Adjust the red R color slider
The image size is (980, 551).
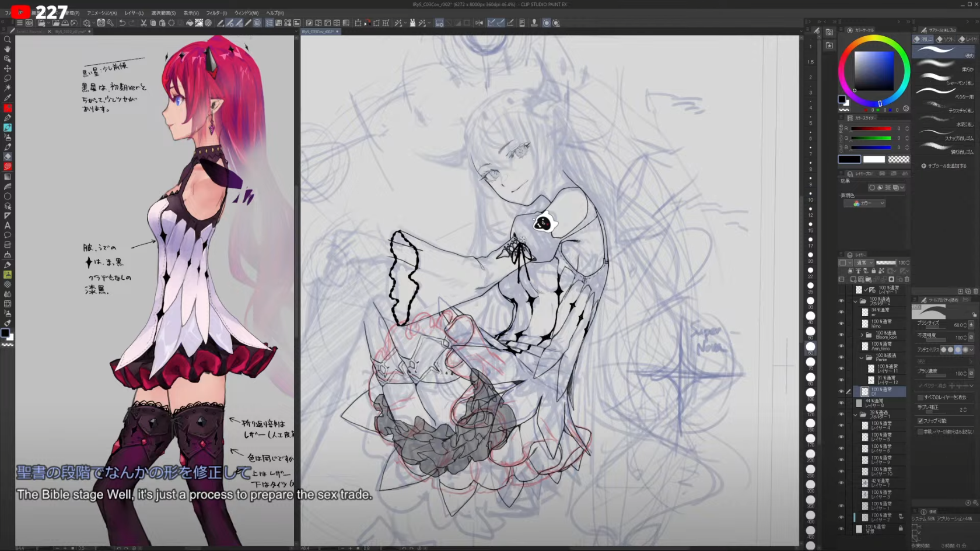point(870,128)
